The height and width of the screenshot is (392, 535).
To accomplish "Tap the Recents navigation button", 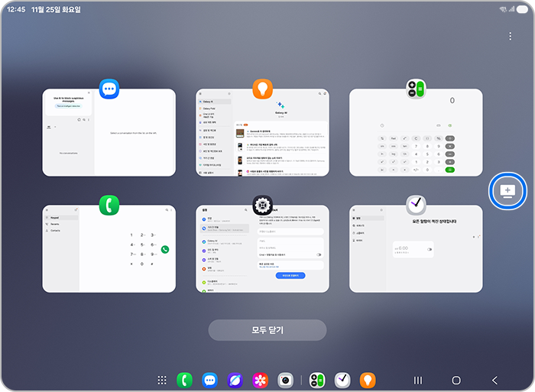I will pyautogui.click(x=418, y=380).
